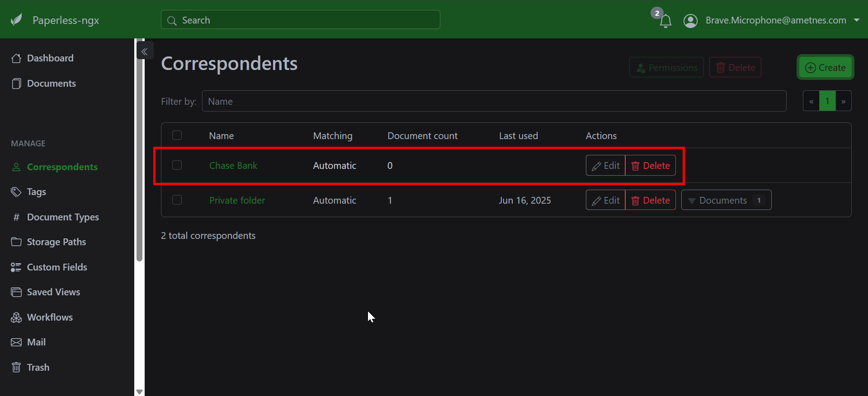The height and width of the screenshot is (396, 868).
Task: Check the Chase Bank row checkbox
Action: [177, 165]
